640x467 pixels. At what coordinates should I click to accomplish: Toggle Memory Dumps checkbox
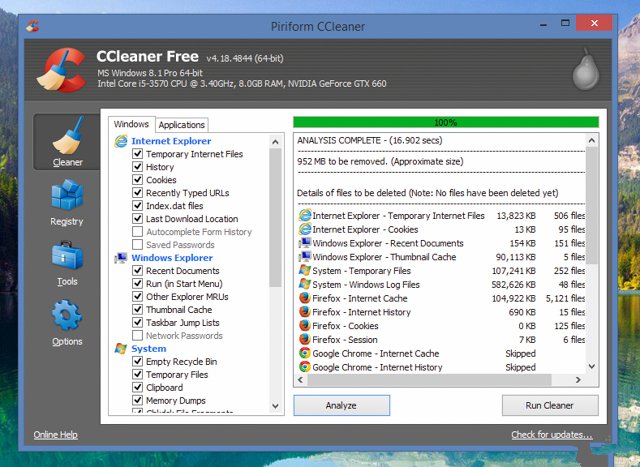[x=138, y=400]
